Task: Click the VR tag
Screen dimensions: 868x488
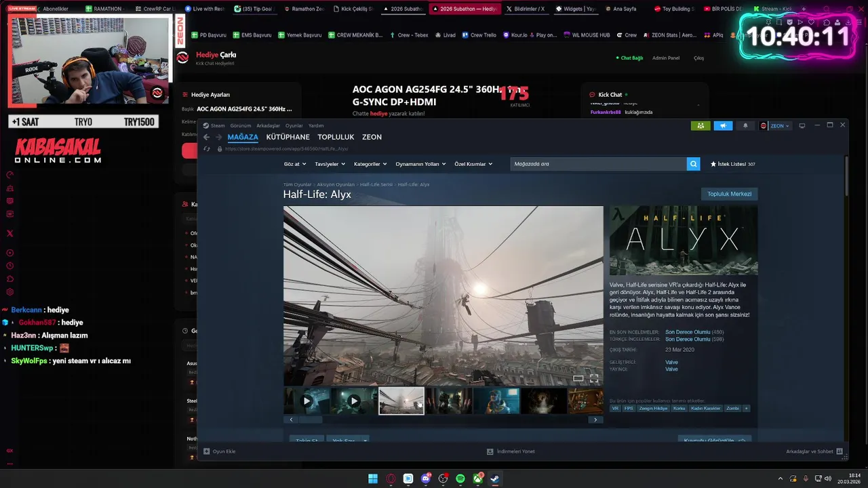Action: coord(615,408)
